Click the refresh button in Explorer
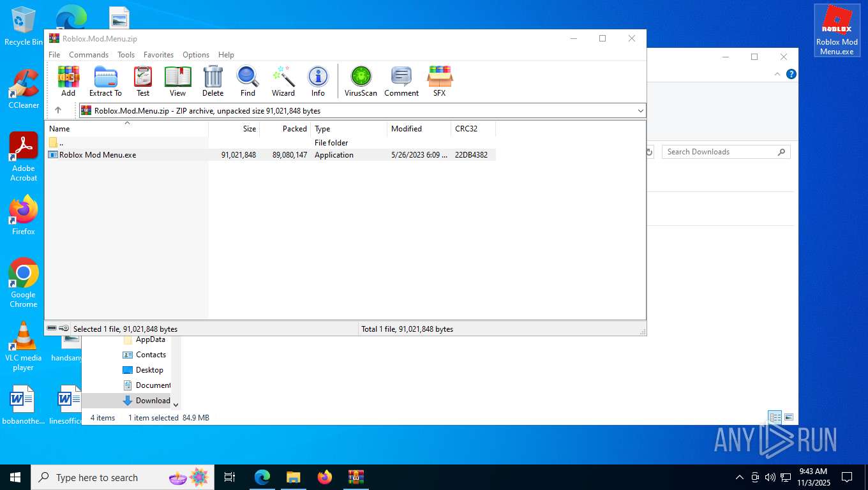This screenshot has height=490, width=868. pyautogui.click(x=649, y=152)
